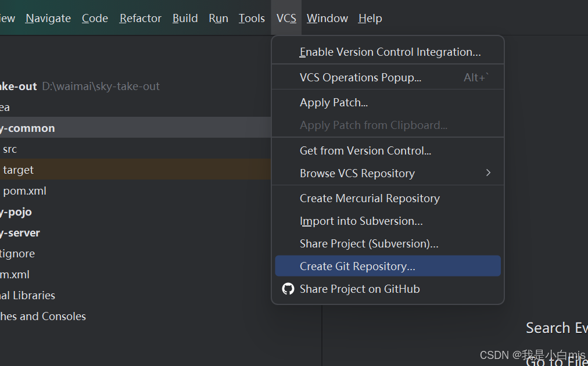Click the GitHub icon in VCS menu
This screenshot has width=588, height=366.
(288, 289)
